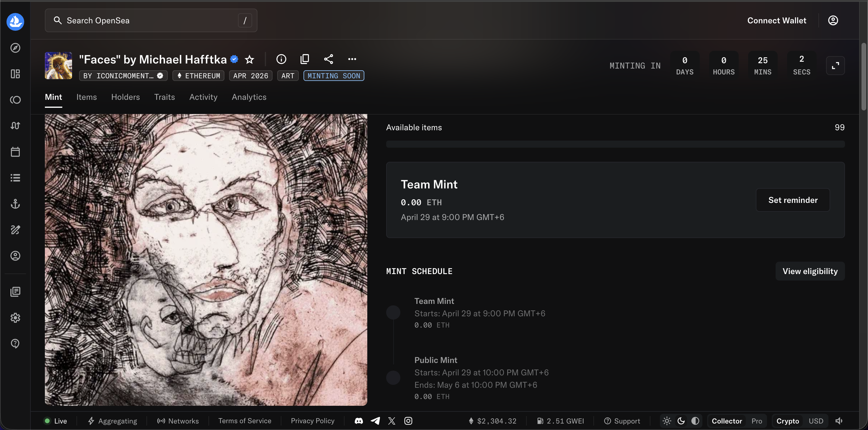Screen dimensions: 868x430
Task: Click the Live status indicator
Action: coord(56,421)
